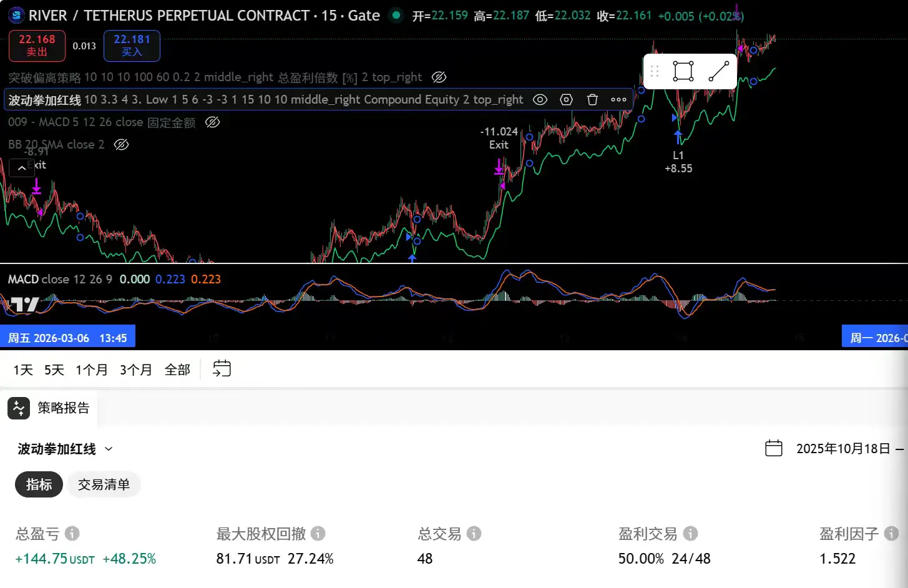This screenshot has width=908, height=588.
Task: Open the 波动拳加红线 strategy selector dropdown
Action: (66, 449)
